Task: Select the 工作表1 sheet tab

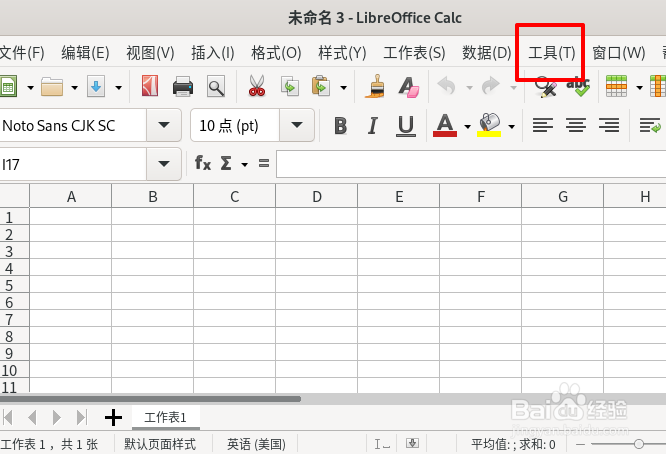Action: coord(166,417)
